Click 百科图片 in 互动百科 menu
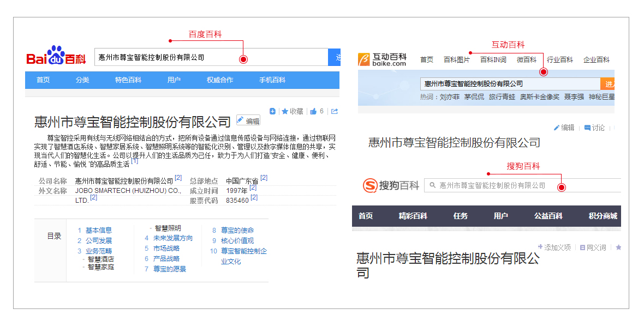This screenshot has width=644, height=327. tap(457, 60)
